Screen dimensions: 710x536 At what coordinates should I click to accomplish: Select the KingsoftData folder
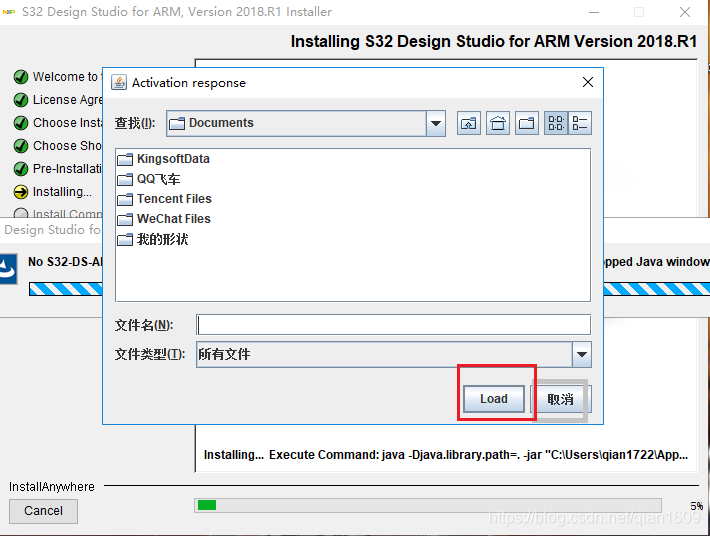[x=172, y=159]
